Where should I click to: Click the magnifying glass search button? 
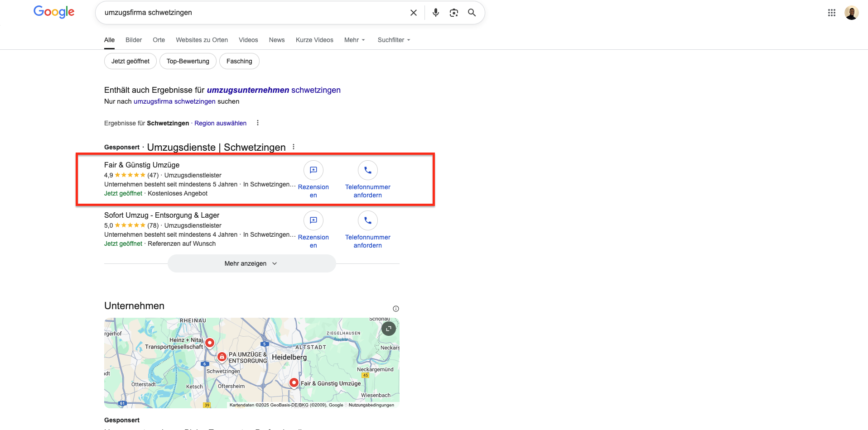coord(472,13)
